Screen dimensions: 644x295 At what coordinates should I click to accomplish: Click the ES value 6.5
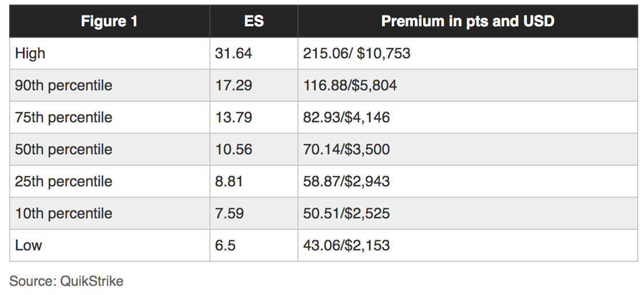[225, 246]
